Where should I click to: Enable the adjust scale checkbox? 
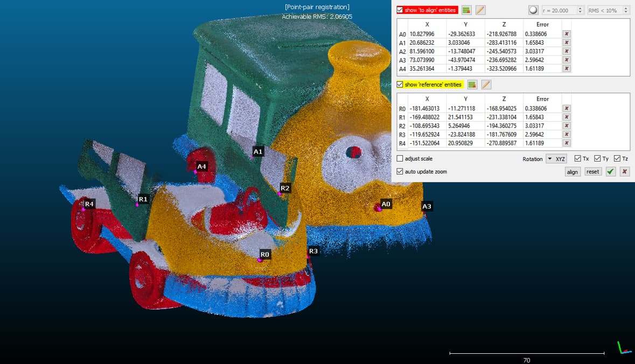pyautogui.click(x=400, y=158)
